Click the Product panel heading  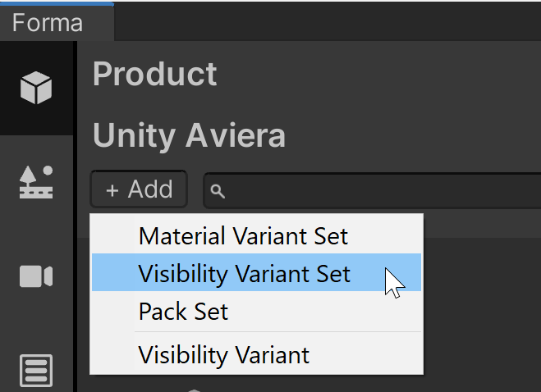pyautogui.click(x=155, y=74)
